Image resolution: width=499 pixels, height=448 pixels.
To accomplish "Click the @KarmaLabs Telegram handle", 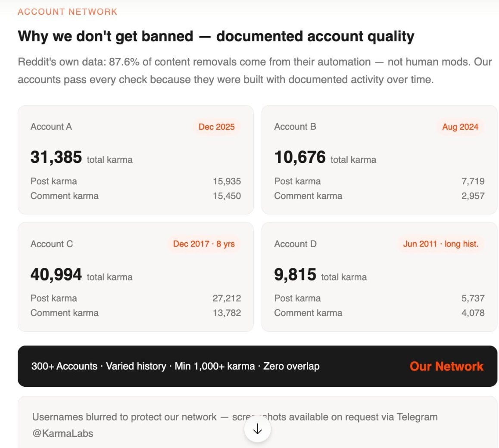I will click(x=62, y=433).
